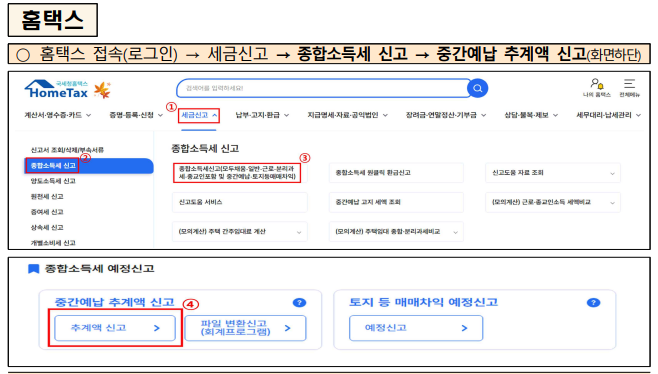This screenshot has height=374, width=658.
Task: Open the 세금신고 menu
Action: [199, 115]
